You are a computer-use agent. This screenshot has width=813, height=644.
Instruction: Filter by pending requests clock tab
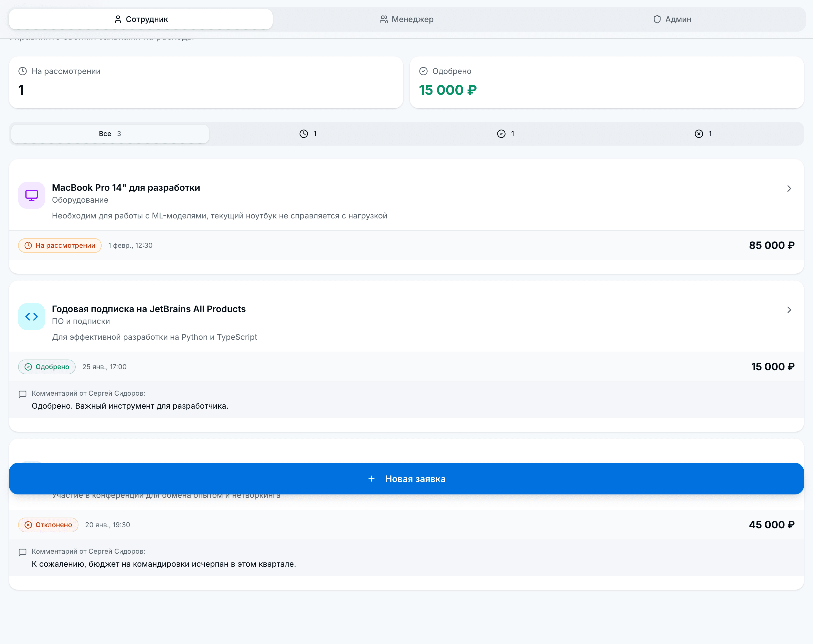308,134
